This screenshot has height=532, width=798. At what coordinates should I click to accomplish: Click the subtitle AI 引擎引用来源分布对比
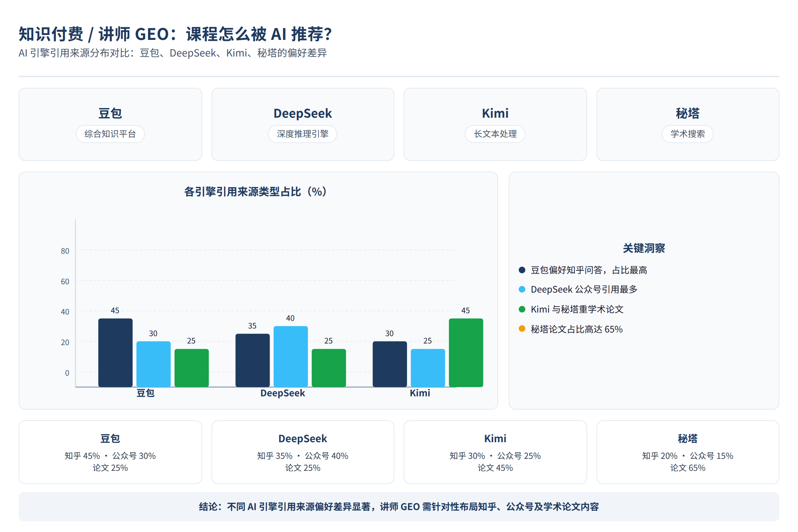coord(173,53)
